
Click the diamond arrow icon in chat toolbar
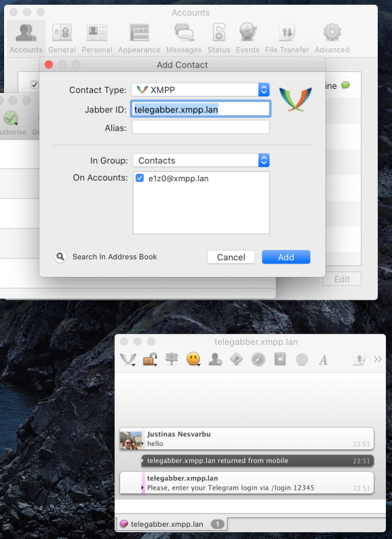pyautogui.click(x=236, y=359)
